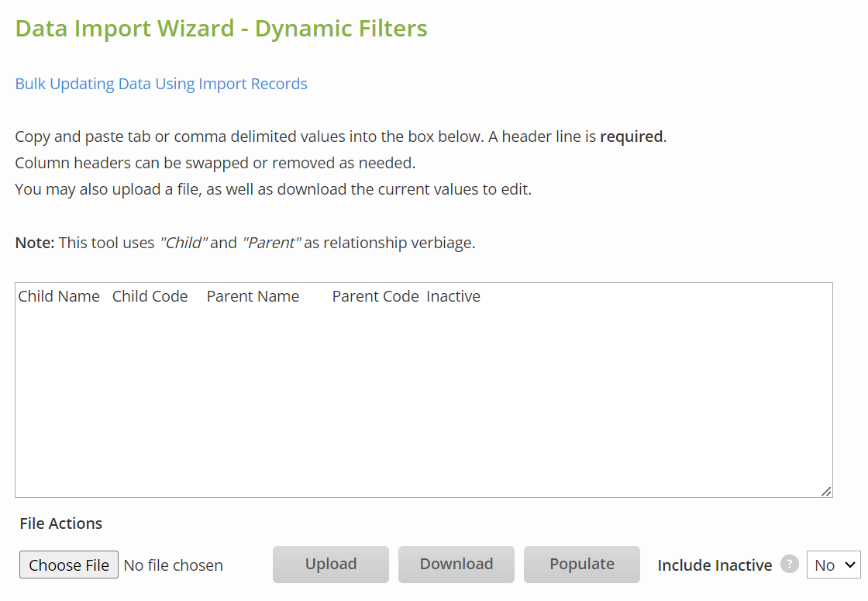Viewport: 868px width, 601px height.
Task: Click the 'Include Inactive' label text
Action: [x=715, y=565]
